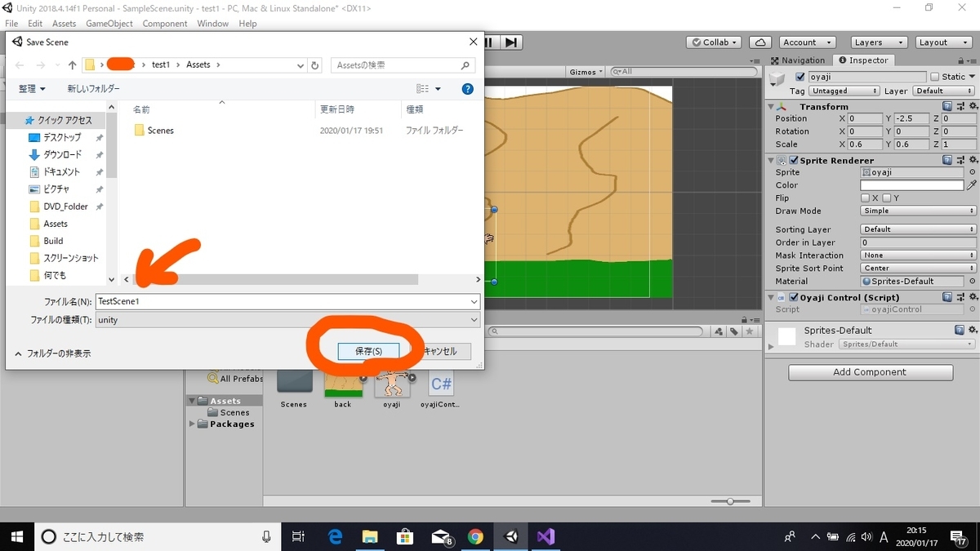
Task: Open the Sprite Sort Point dropdown
Action: pyautogui.click(x=918, y=268)
